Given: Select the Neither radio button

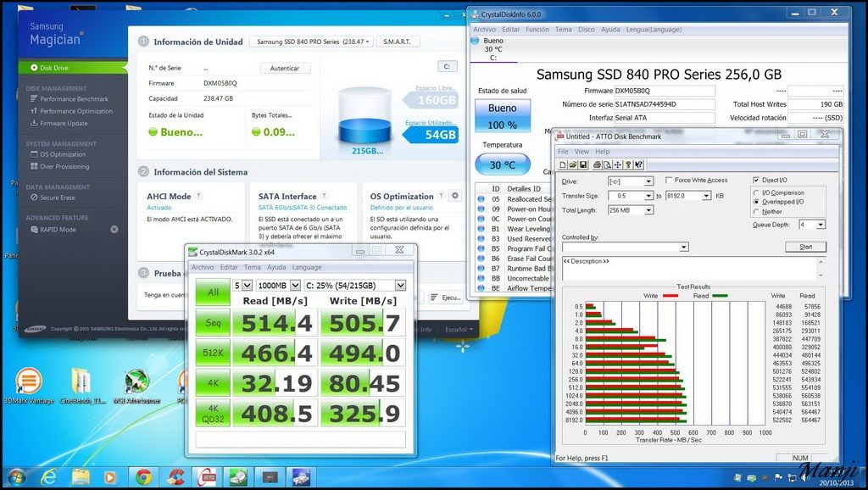Looking at the screenshot, I should pyautogui.click(x=756, y=211).
